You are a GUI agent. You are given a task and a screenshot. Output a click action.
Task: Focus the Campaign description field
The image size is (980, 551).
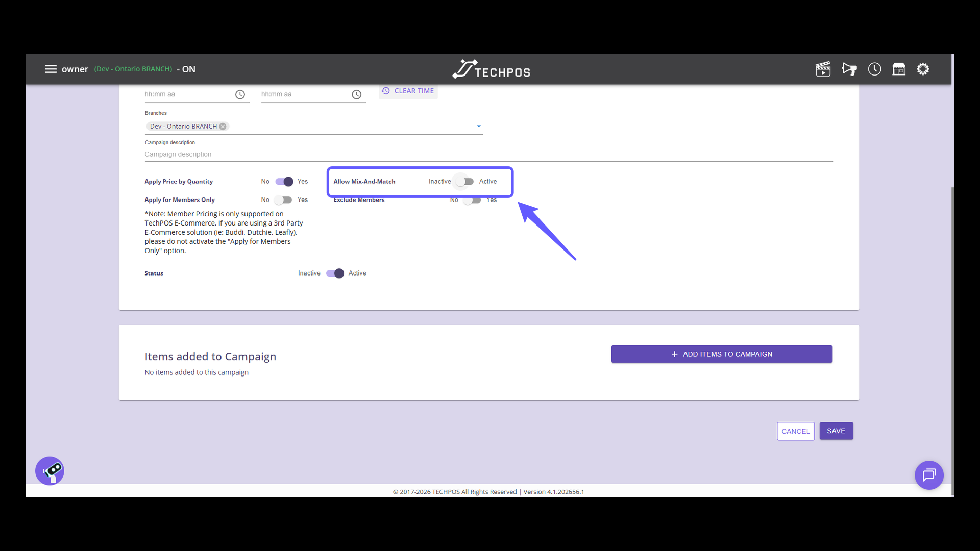tap(488, 154)
